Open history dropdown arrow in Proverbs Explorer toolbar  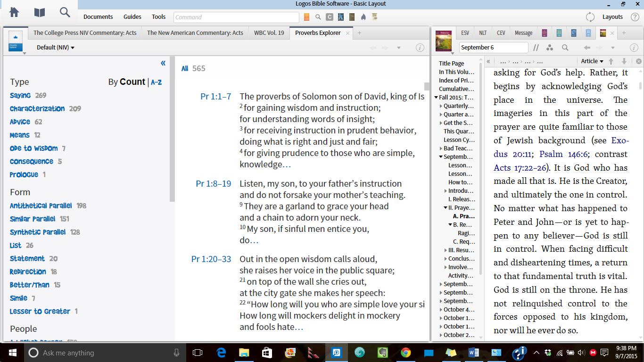pos(398,48)
